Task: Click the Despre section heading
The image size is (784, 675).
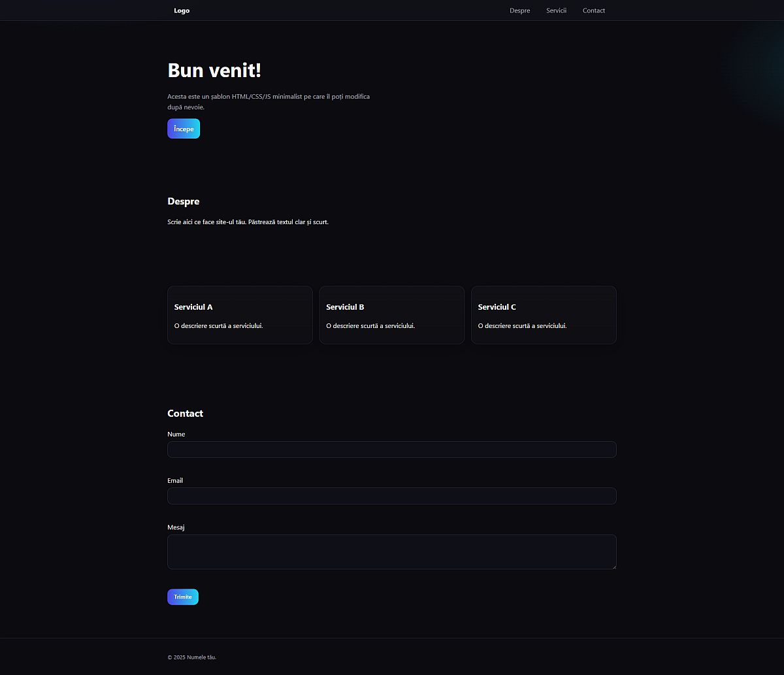Action: point(184,201)
